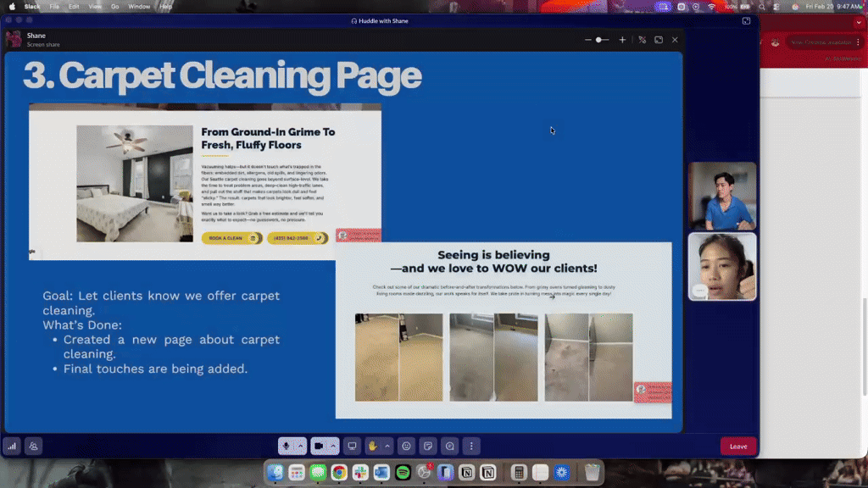This screenshot has height=488, width=868.
Task: Pop out Shane's screen share view
Action: (659, 40)
